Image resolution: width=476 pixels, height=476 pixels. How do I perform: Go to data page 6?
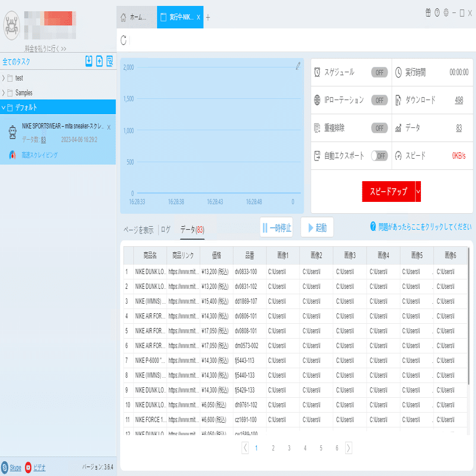(337, 448)
